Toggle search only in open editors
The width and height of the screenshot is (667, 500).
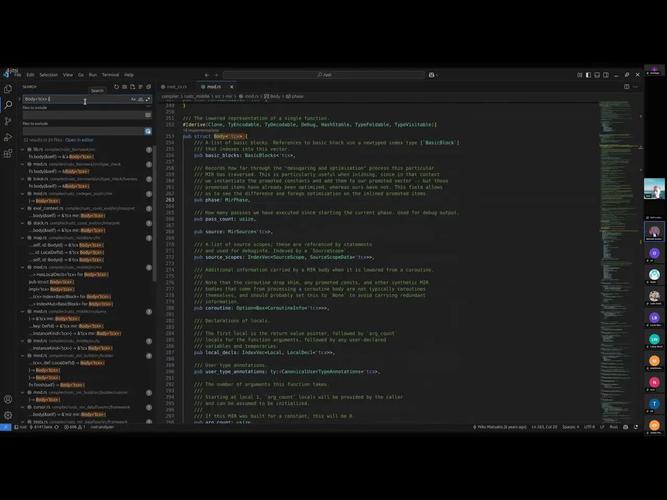[148, 115]
